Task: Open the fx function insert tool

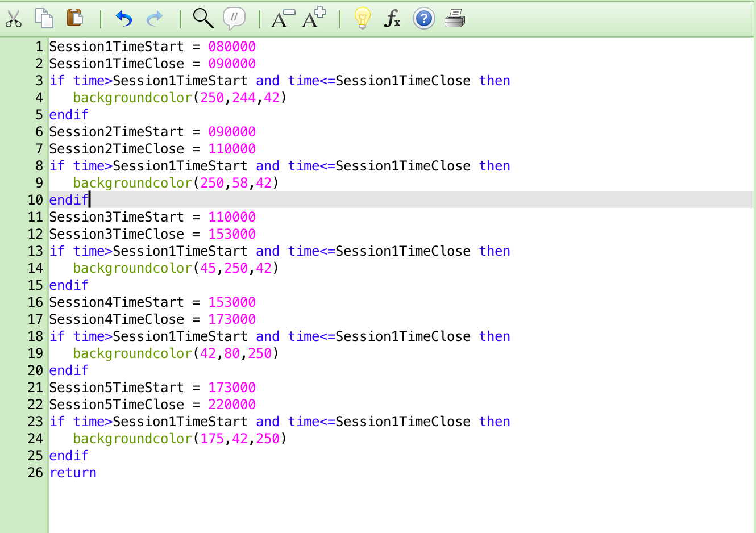Action: (392, 18)
